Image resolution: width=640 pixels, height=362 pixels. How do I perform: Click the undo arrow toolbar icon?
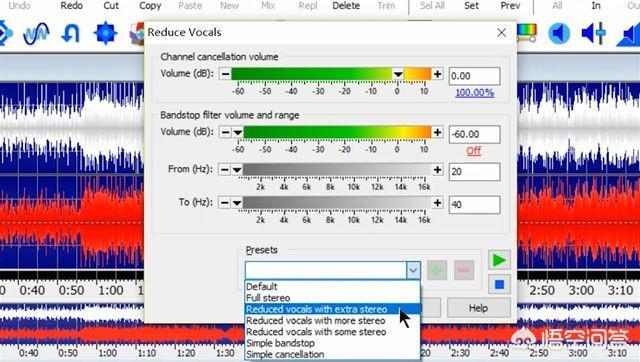click(70, 33)
